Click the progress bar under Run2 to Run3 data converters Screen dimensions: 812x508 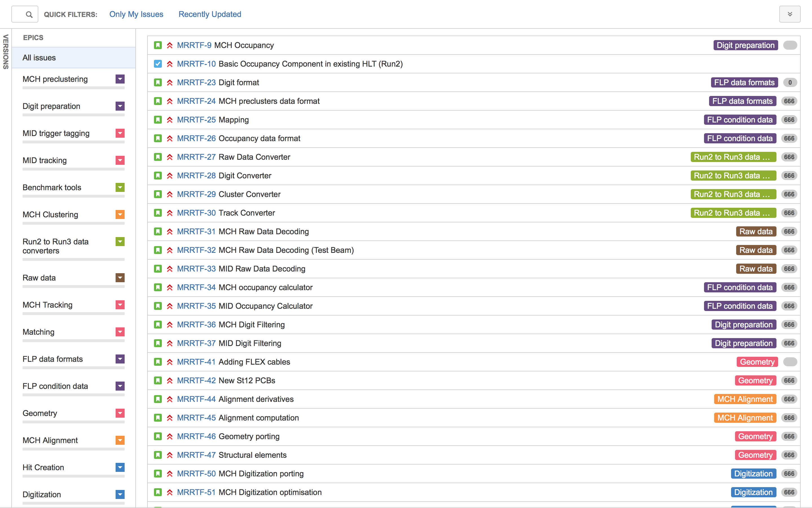(74, 259)
